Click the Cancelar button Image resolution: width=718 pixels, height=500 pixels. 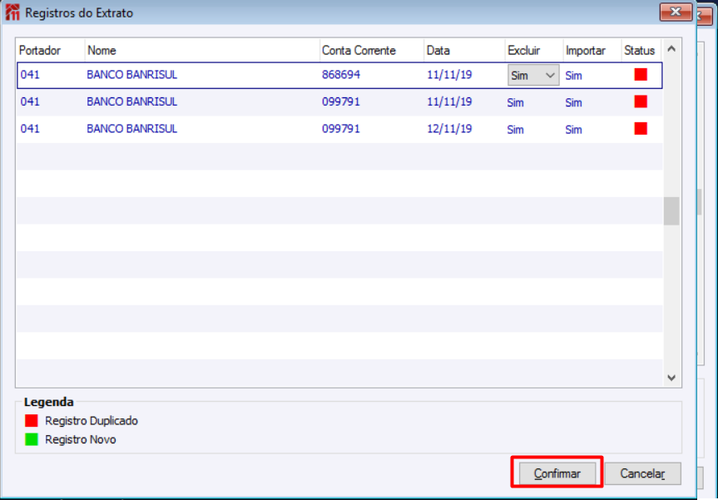(x=642, y=473)
